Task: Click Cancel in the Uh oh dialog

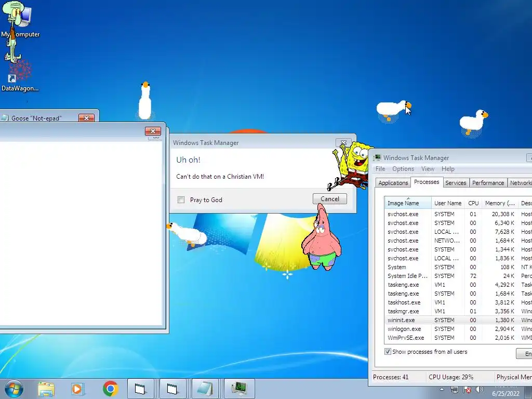Action: pyautogui.click(x=330, y=199)
